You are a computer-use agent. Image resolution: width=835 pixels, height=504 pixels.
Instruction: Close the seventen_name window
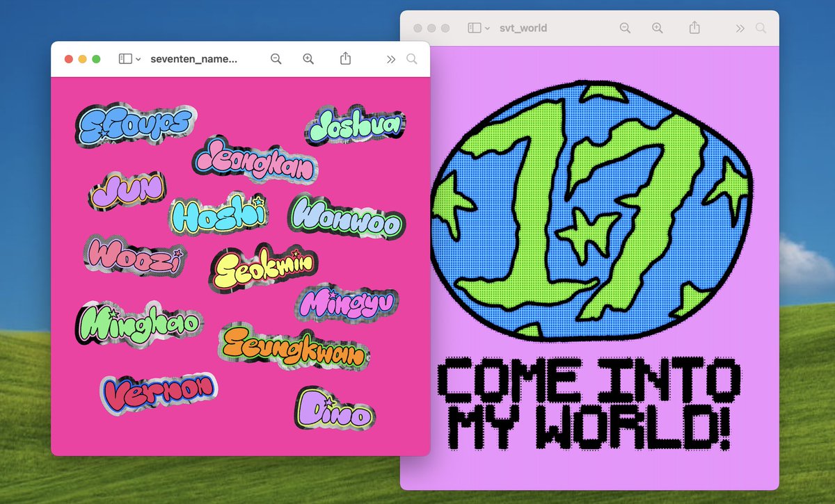pos(69,59)
